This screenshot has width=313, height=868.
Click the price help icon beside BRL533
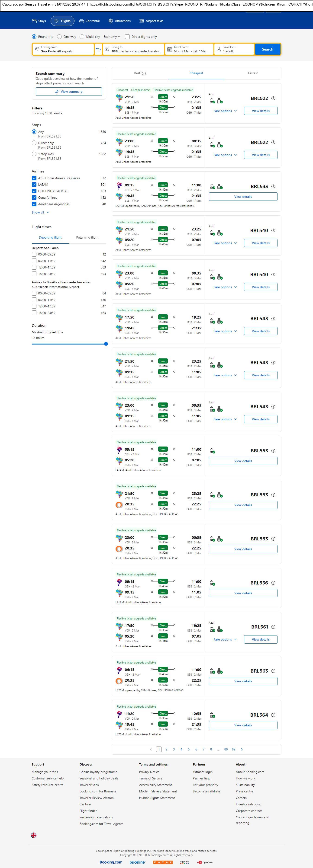(x=273, y=186)
